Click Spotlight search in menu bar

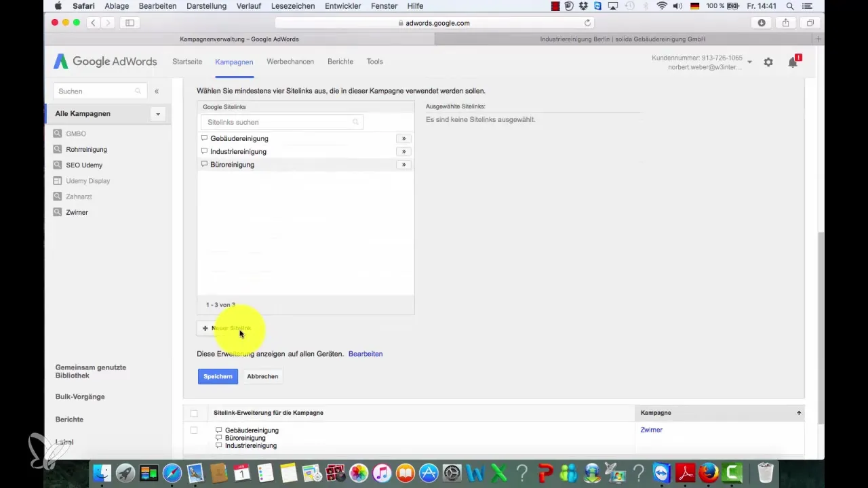pyautogui.click(x=790, y=6)
